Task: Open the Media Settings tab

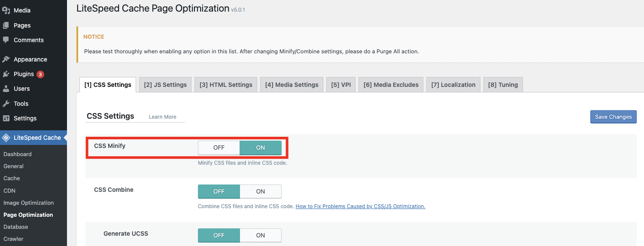Action: click(x=292, y=85)
